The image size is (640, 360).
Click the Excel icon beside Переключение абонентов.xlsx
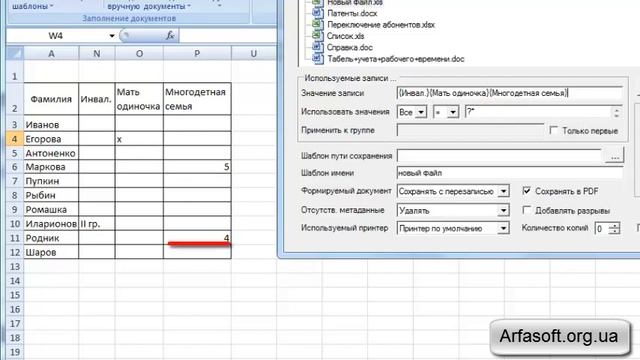[318, 24]
